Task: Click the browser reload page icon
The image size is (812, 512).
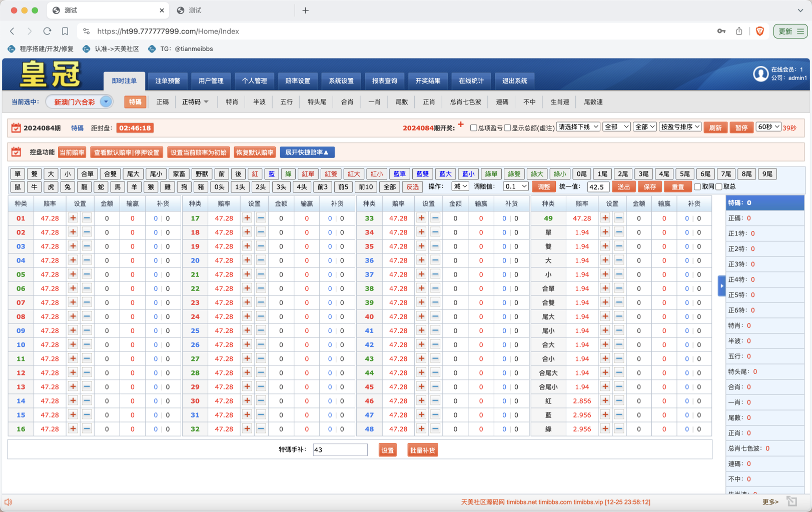Action: (47, 31)
